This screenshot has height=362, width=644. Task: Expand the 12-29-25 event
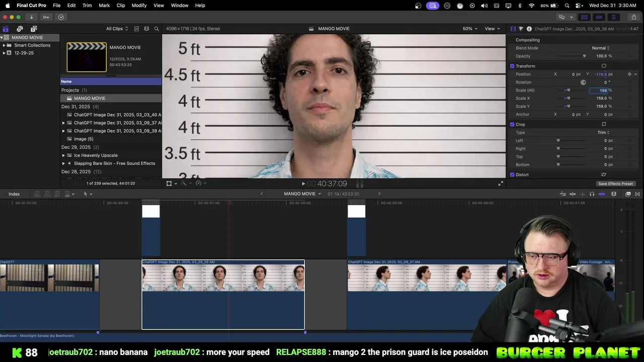tap(4, 53)
